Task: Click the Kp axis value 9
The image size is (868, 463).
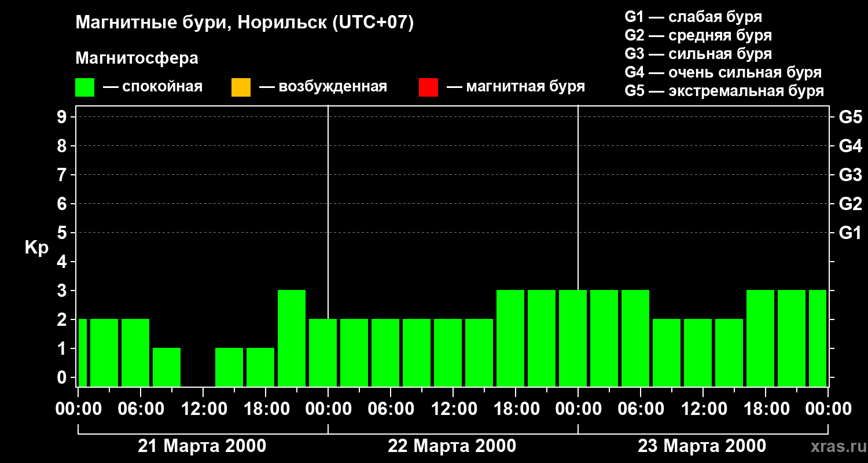Action: 63,117
